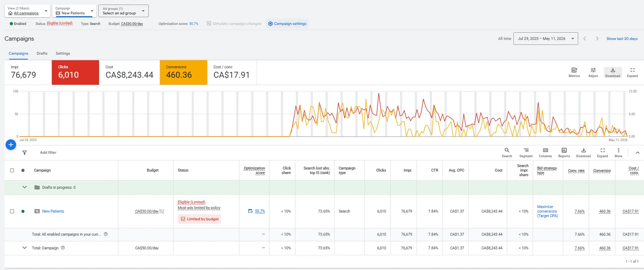Image resolution: width=644 pixels, height=270 pixels.
Task: Click the Simulate campaign changes icon
Action: coord(209,23)
